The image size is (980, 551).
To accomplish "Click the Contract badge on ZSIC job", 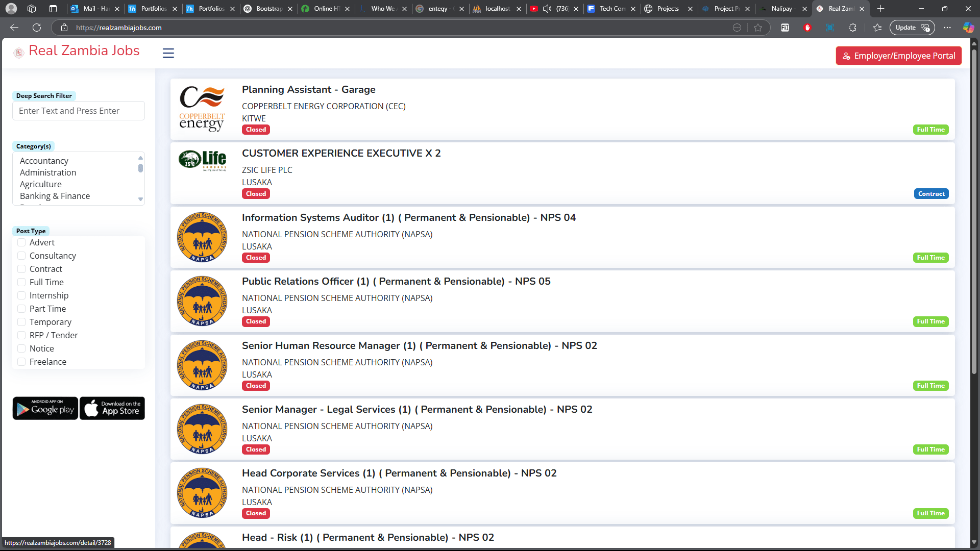I will coord(931,194).
